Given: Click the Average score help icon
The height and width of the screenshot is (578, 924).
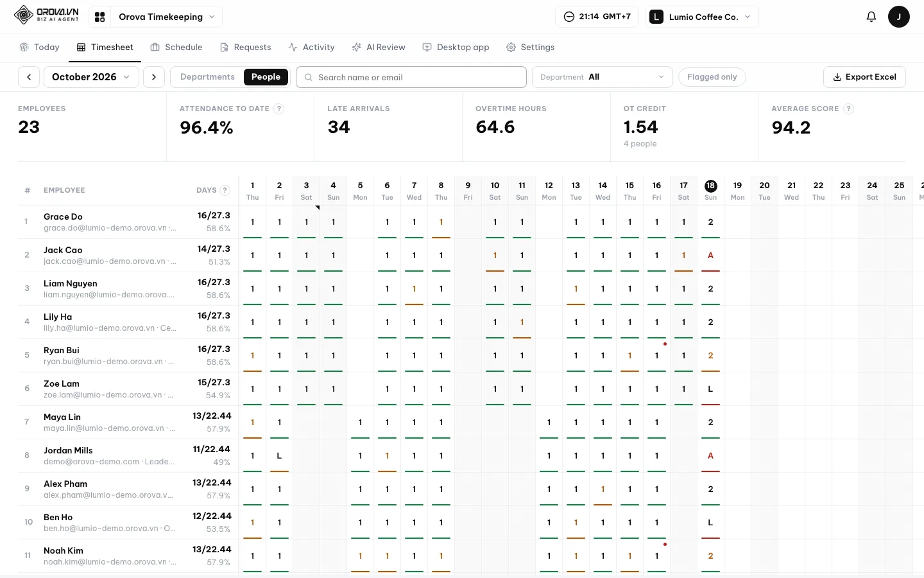Looking at the screenshot, I should pos(848,109).
